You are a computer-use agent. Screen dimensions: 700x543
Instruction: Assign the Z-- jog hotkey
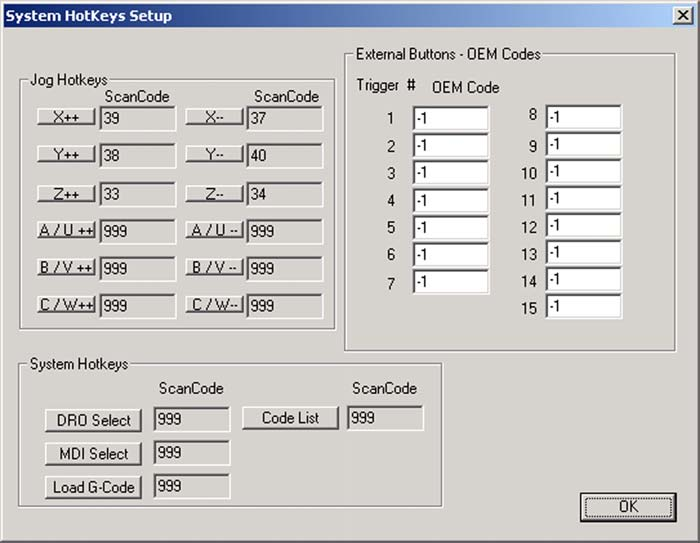(214, 194)
